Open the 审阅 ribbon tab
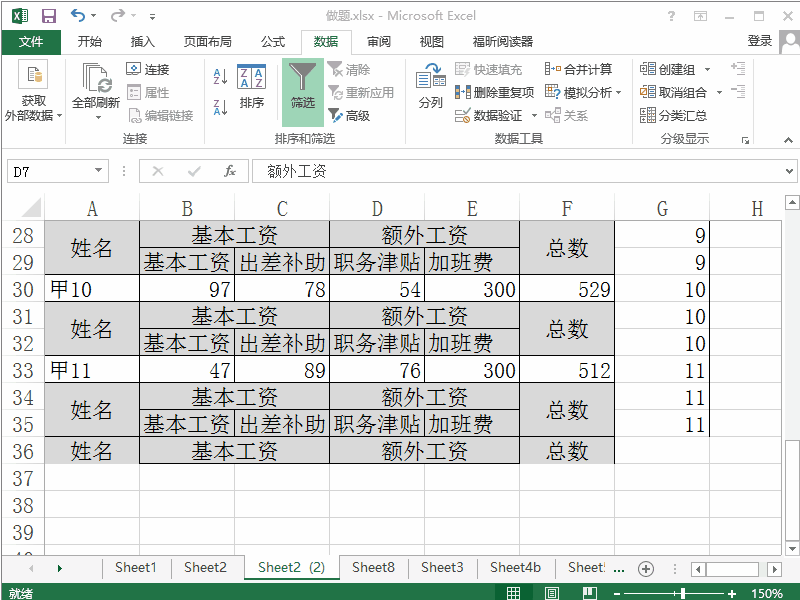Screen dimensions: 800x600 pos(382,42)
